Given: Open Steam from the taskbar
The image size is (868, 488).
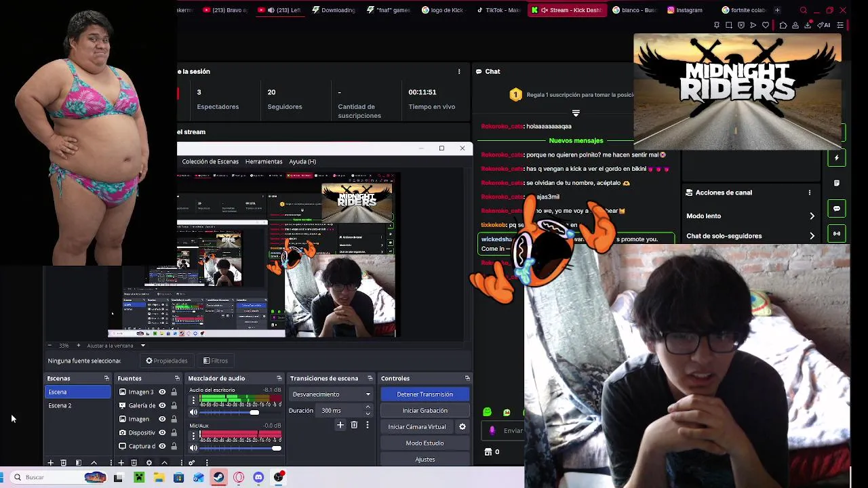Looking at the screenshot, I should coord(218,477).
